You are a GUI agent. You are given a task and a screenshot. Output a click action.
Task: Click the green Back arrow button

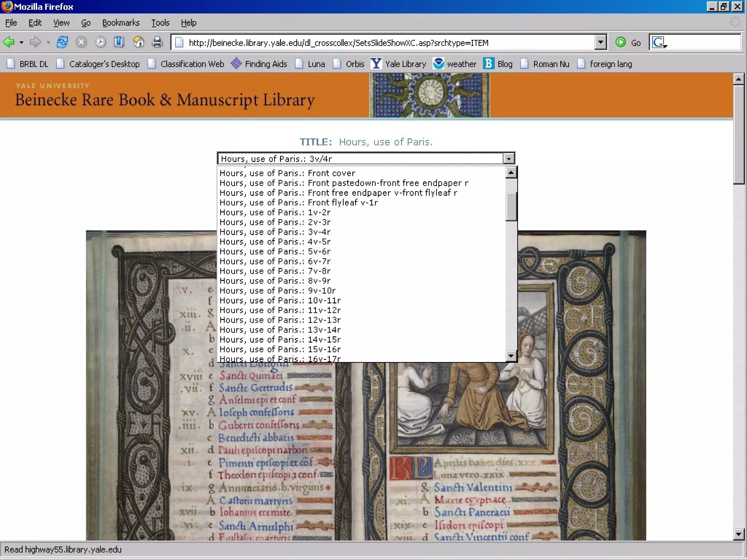coord(9,42)
